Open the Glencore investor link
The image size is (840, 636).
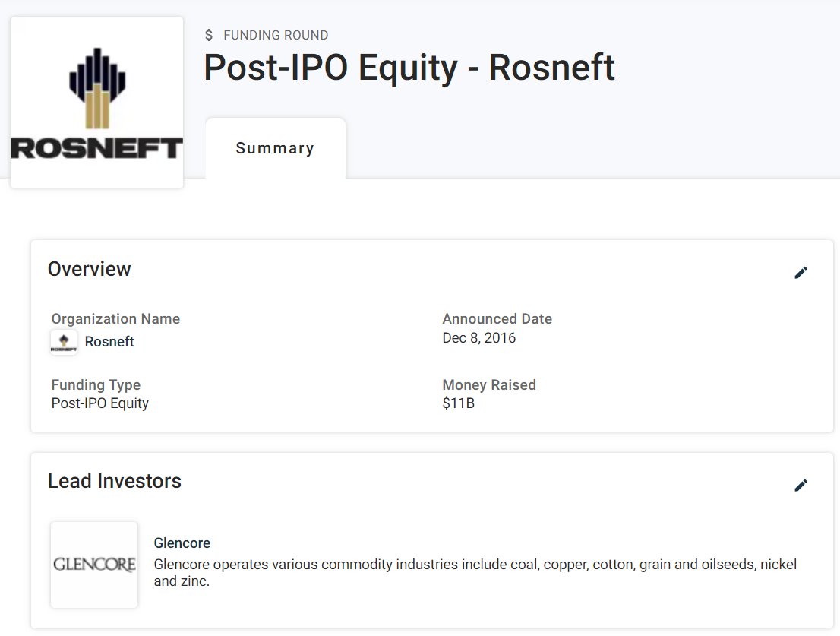[x=182, y=543]
